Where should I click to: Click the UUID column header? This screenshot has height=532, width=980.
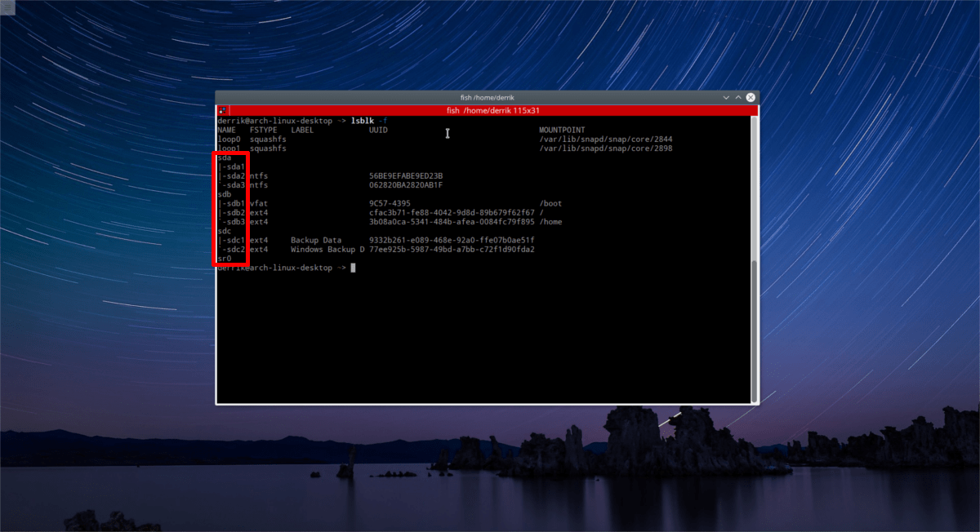[x=378, y=130]
